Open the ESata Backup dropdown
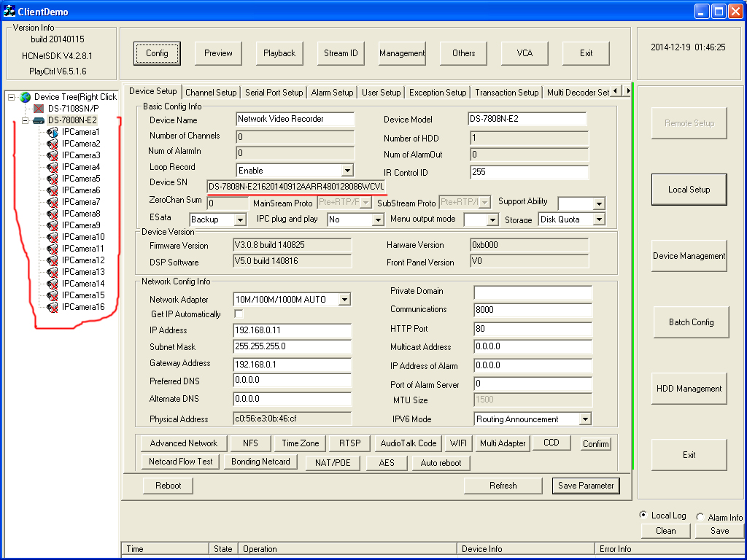The height and width of the screenshot is (560, 747). point(240,219)
